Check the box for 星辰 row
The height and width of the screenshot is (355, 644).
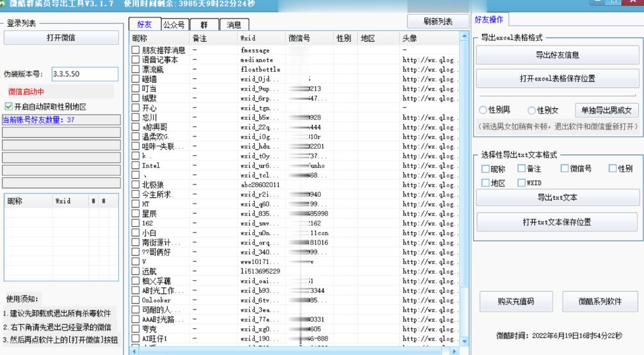tap(136, 213)
